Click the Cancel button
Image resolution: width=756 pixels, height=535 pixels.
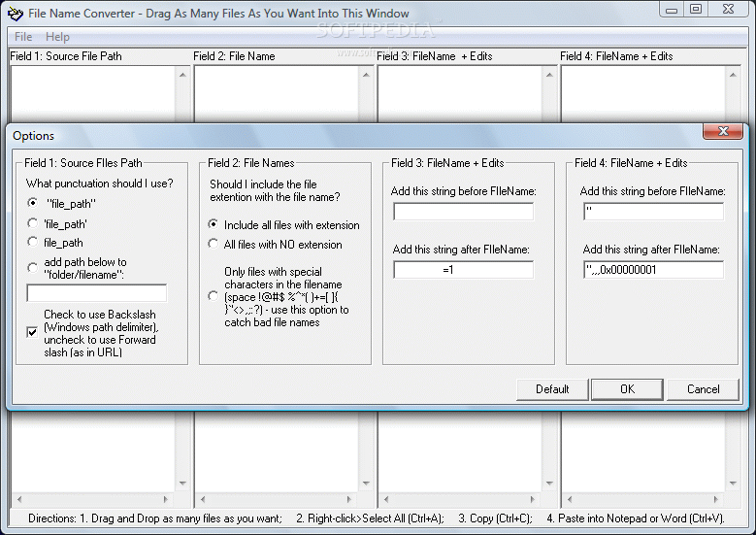tap(703, 389)
